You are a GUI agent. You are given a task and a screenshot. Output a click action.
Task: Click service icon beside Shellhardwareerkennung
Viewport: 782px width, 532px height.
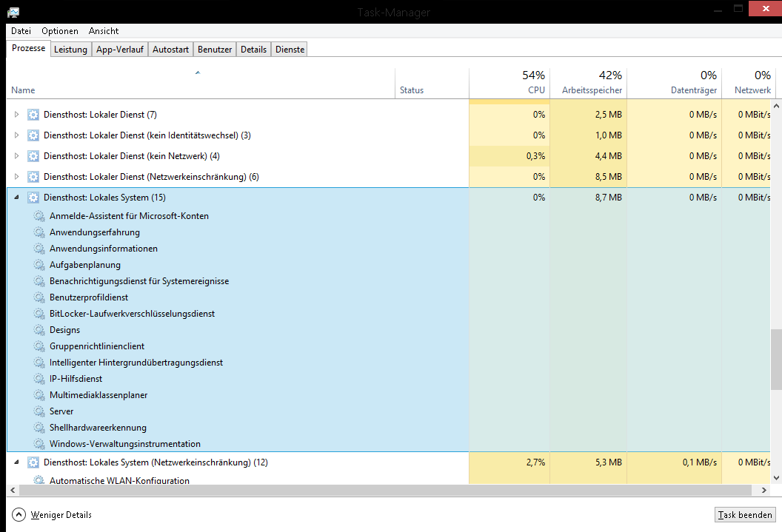point(39,428)
